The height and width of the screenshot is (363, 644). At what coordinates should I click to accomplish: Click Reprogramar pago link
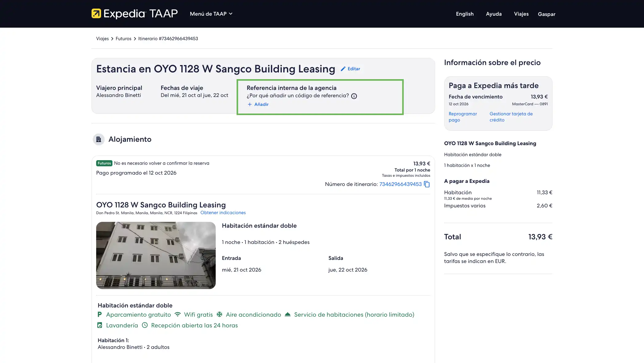[463, 117]
